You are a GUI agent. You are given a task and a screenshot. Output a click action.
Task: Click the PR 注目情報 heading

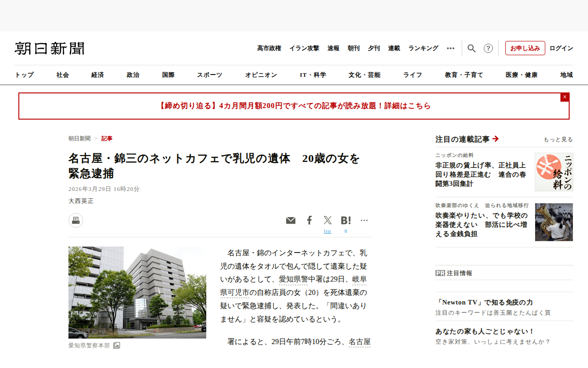click(x=454, y=273)
